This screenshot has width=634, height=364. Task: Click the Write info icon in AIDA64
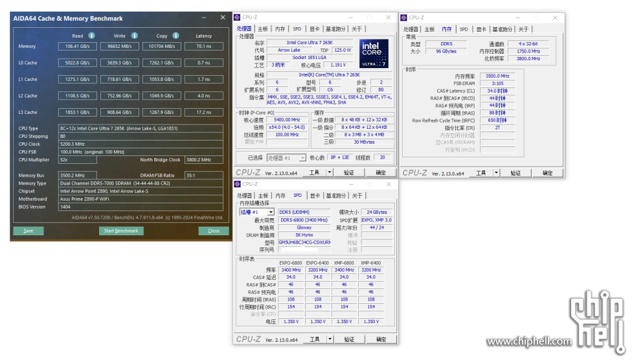[x=135, y=36]
